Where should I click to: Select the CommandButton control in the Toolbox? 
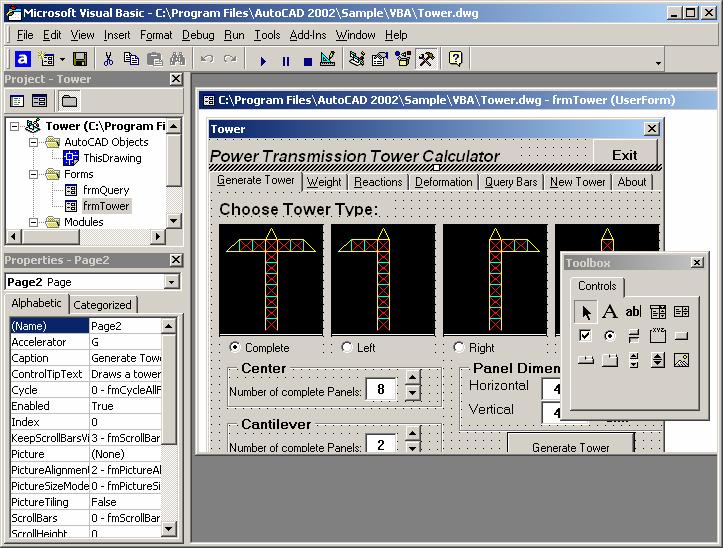click(x=682, y=336)
